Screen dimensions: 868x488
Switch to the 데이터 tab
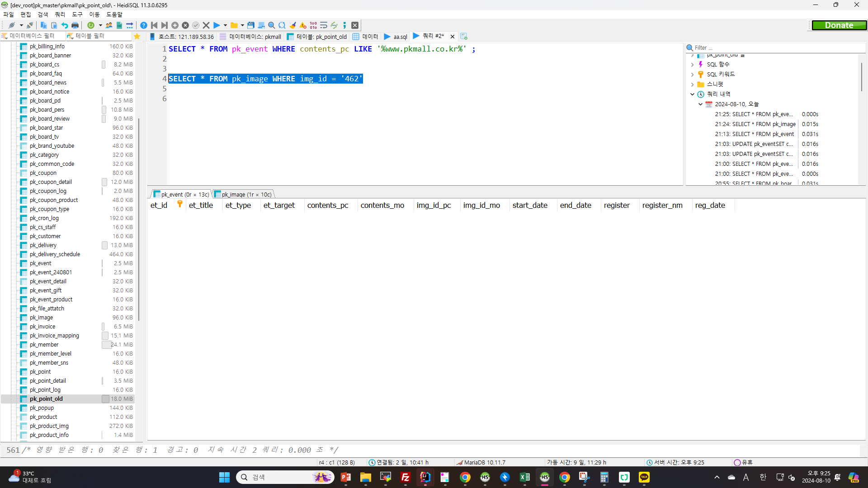[x=365, y=37]
